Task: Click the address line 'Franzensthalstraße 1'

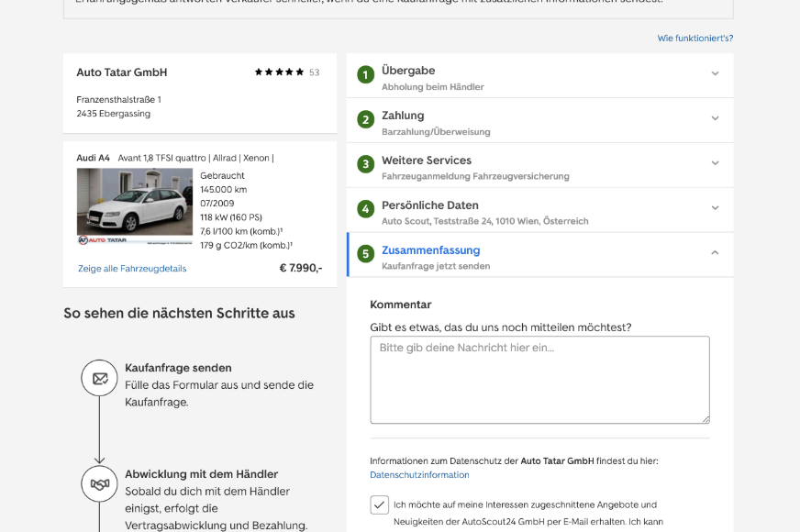Action: click(119, 99)
